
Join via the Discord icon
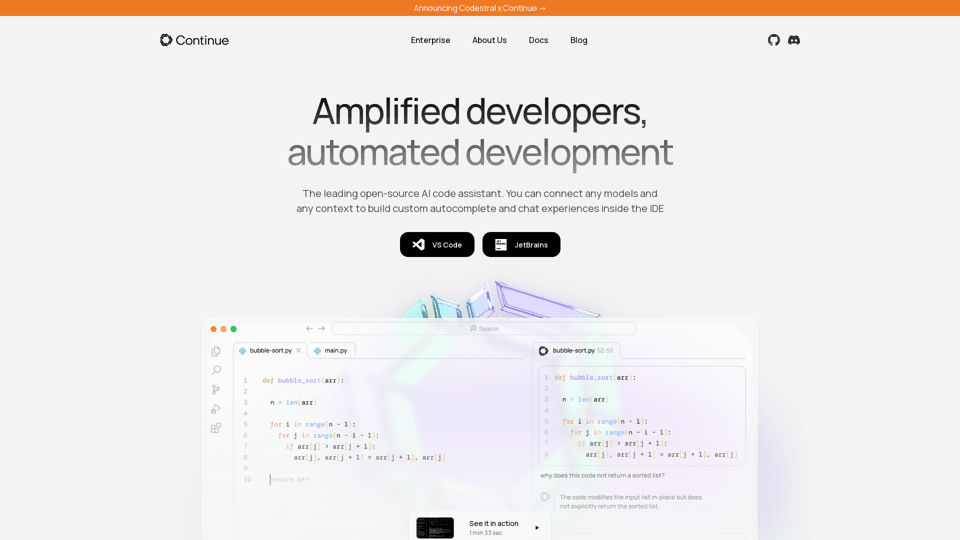794,40
